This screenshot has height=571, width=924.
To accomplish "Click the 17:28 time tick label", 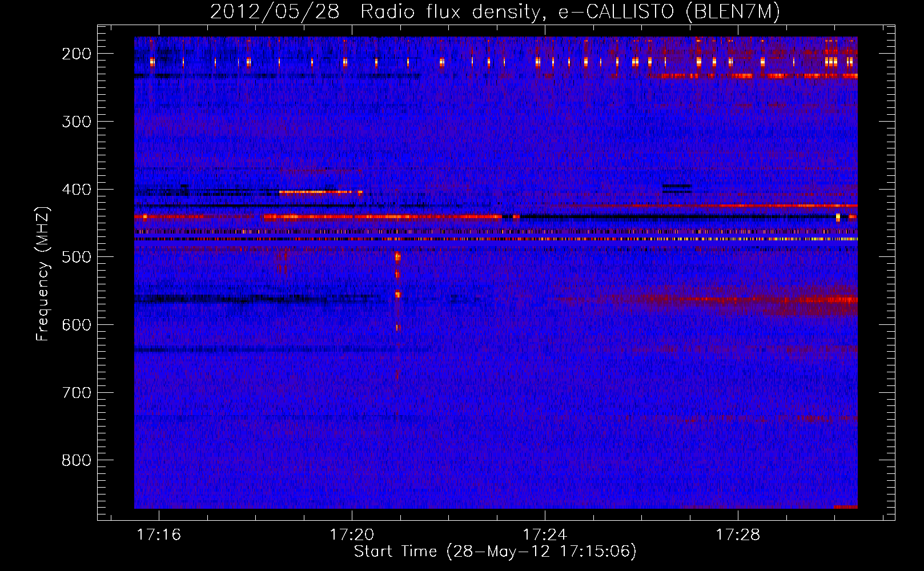I will point(738,534).
